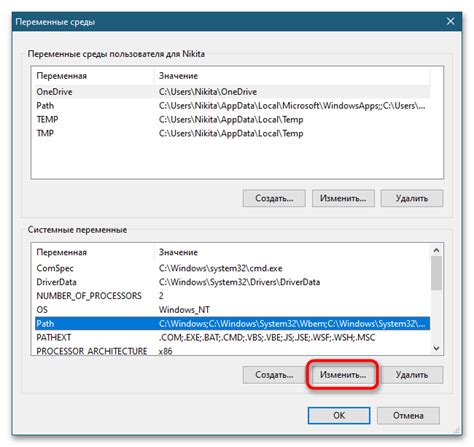The width and height of the screenshot is (474, 447).
Task: Click Удалить under system variables
Action: tap(412, 375)
